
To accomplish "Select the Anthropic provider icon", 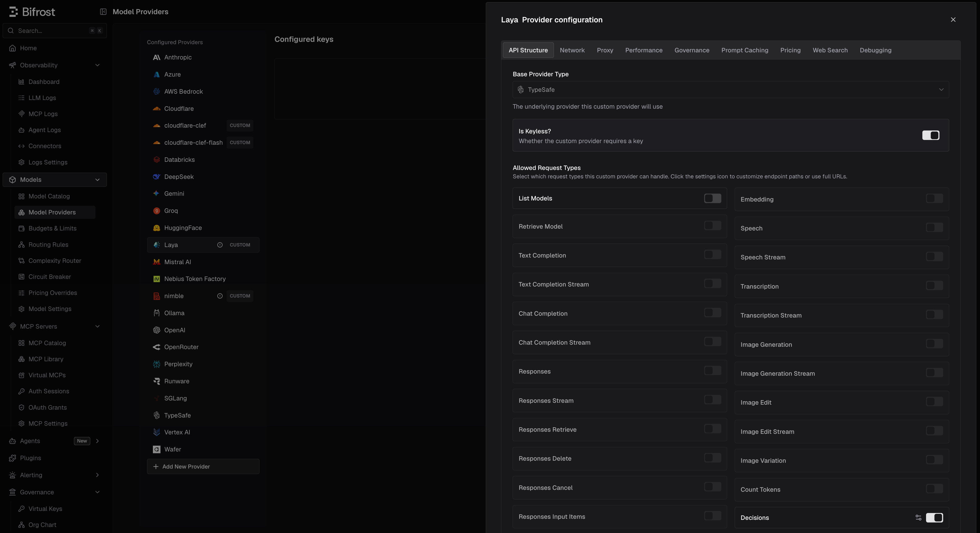I will [156, 57].
